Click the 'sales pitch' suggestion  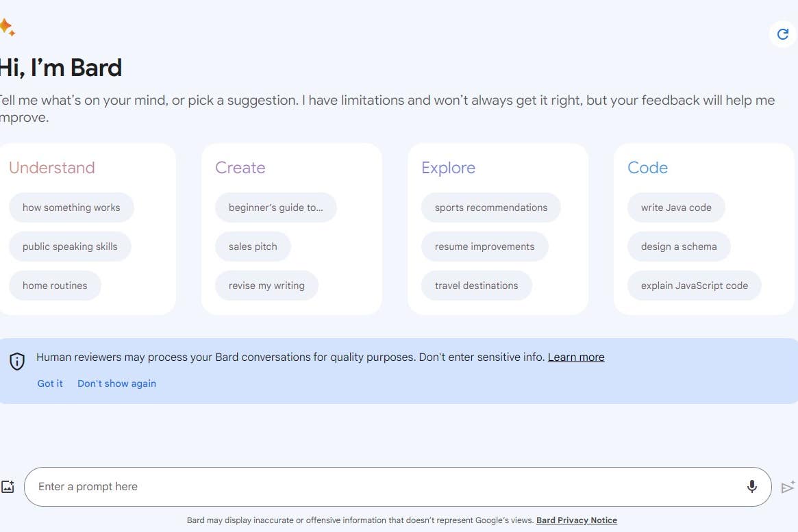coord(253,246)
